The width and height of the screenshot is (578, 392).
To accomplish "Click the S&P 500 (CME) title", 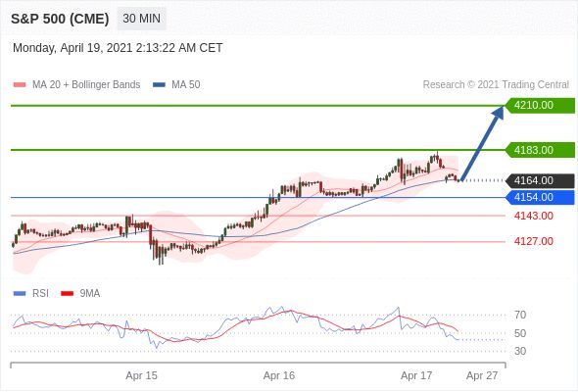I will [x=60, y=19].
